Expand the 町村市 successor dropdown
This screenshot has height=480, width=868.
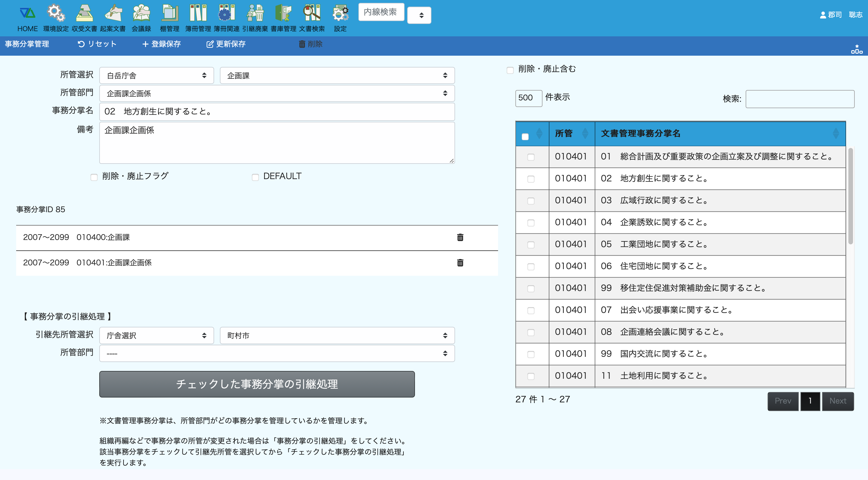tap(337, 335)
